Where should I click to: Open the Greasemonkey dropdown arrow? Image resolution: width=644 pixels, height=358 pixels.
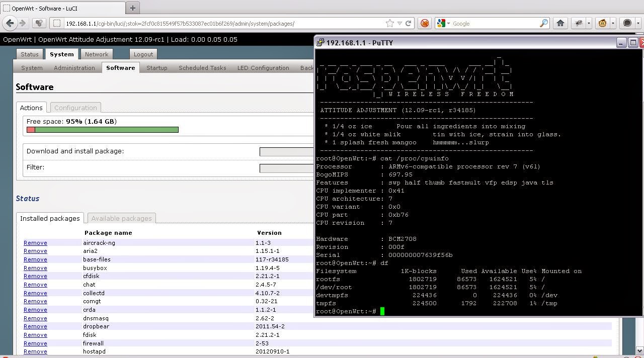pyautogui.click(x=612, y=23)
